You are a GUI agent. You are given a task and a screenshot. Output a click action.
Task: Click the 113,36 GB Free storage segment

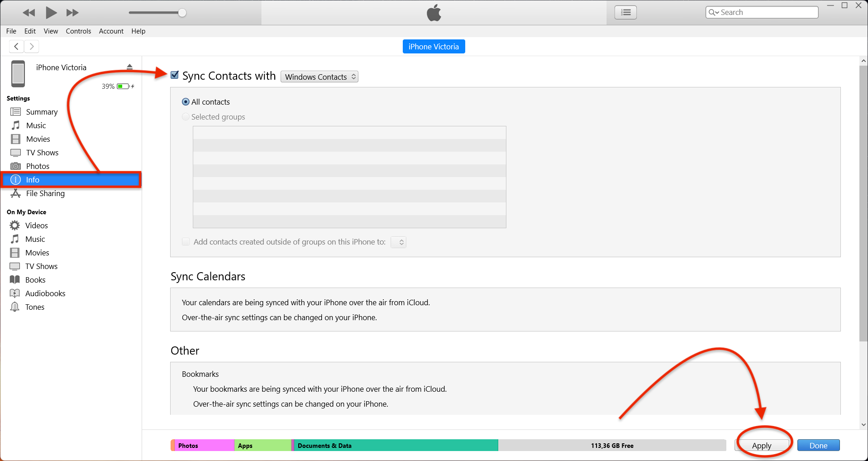[x=612, y=446]
